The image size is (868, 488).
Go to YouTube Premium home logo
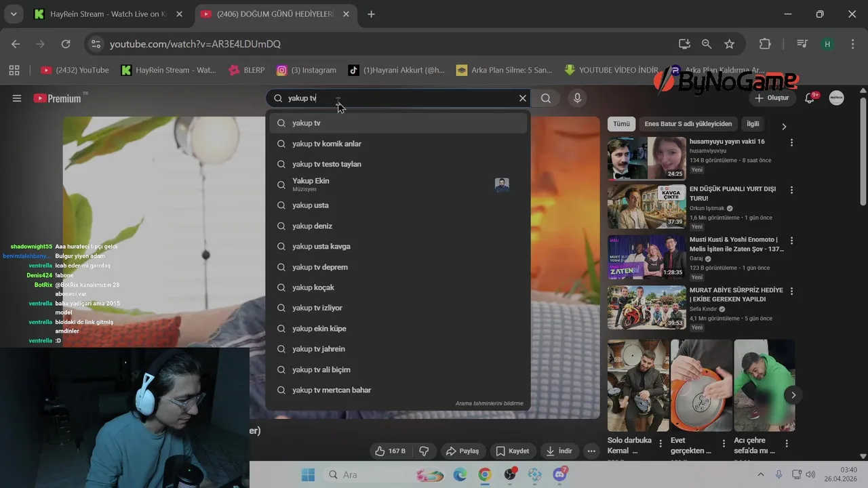pos(58,98)
